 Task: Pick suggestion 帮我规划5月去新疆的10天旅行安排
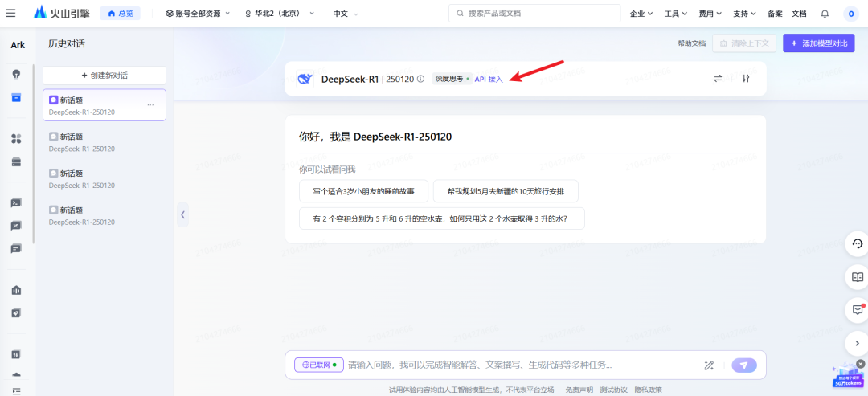506,191
